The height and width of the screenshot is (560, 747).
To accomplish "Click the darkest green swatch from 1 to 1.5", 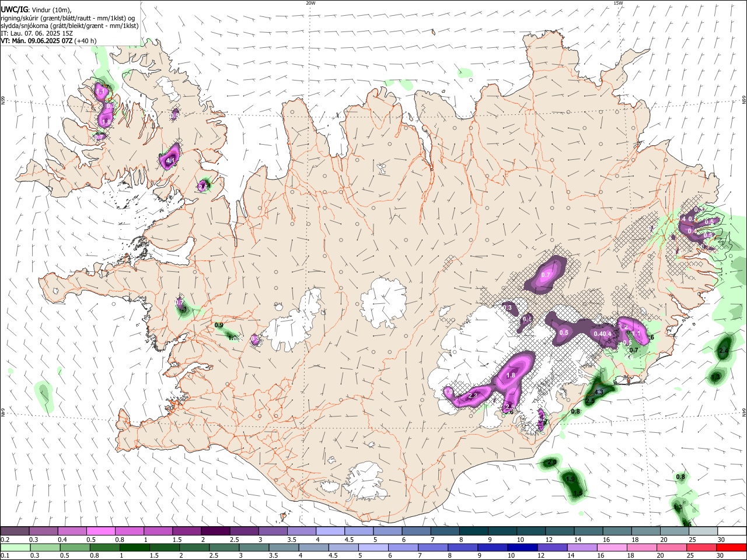I will 135,547.
